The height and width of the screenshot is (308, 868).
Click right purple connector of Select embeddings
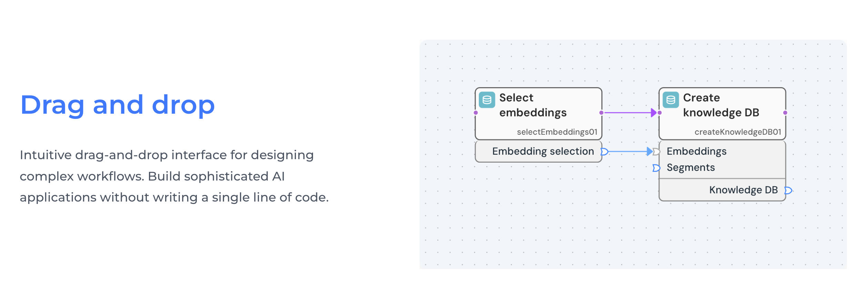point(601,113)
